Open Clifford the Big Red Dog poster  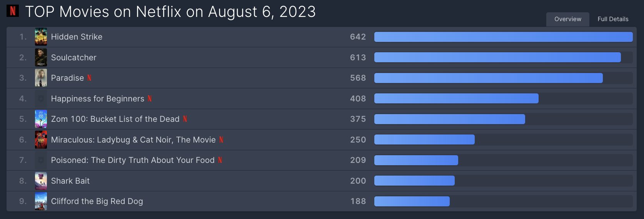(x=41, y=201)
